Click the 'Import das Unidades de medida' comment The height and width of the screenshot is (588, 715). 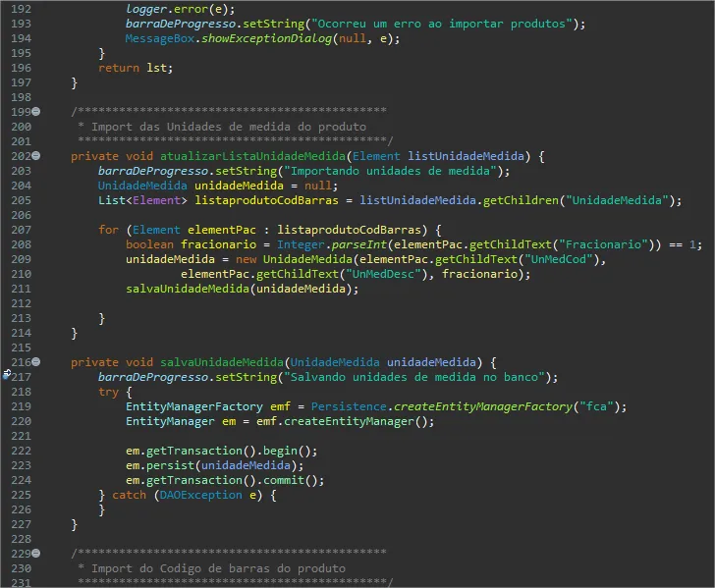click(229, 127)
